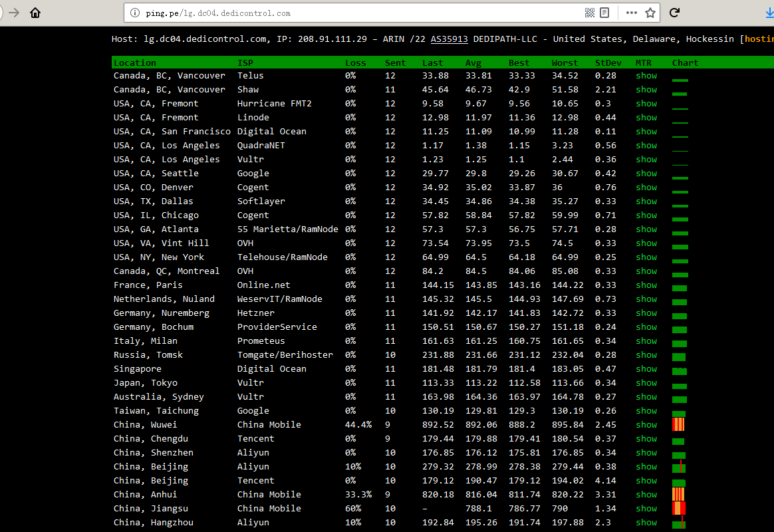Select the '892.52' last ping value
This screenshot has width=774, height=532.
(x=438, y=424)
